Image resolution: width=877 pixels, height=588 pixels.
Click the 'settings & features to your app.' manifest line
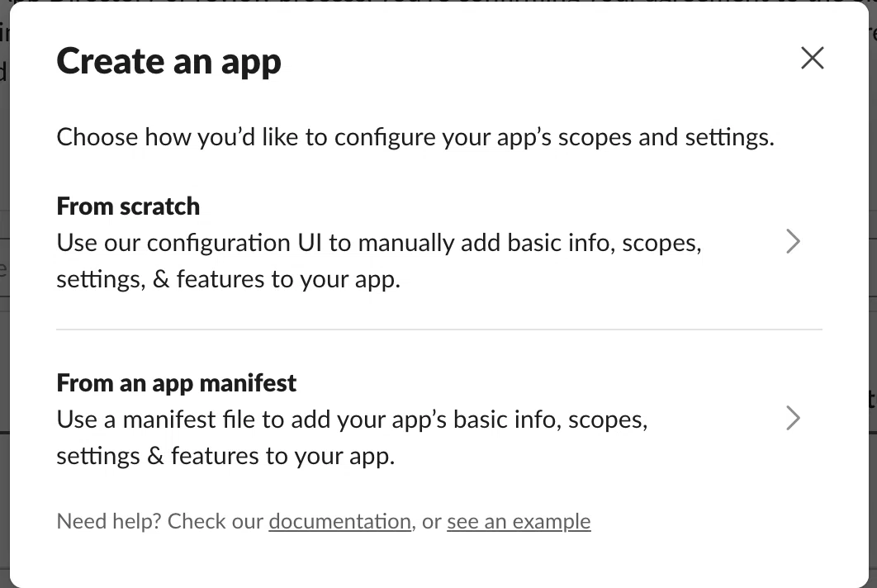point(225,456)
